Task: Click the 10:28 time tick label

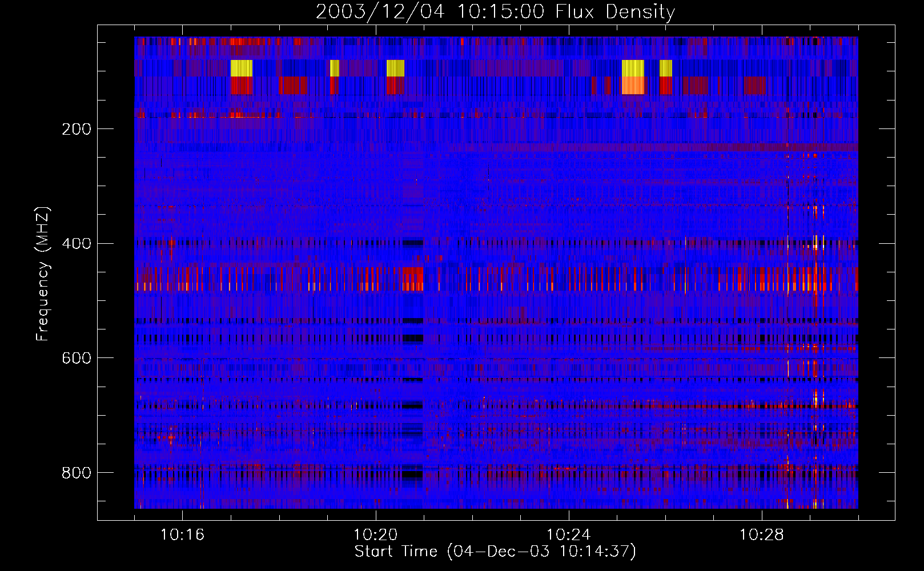Action: point(761,535)
